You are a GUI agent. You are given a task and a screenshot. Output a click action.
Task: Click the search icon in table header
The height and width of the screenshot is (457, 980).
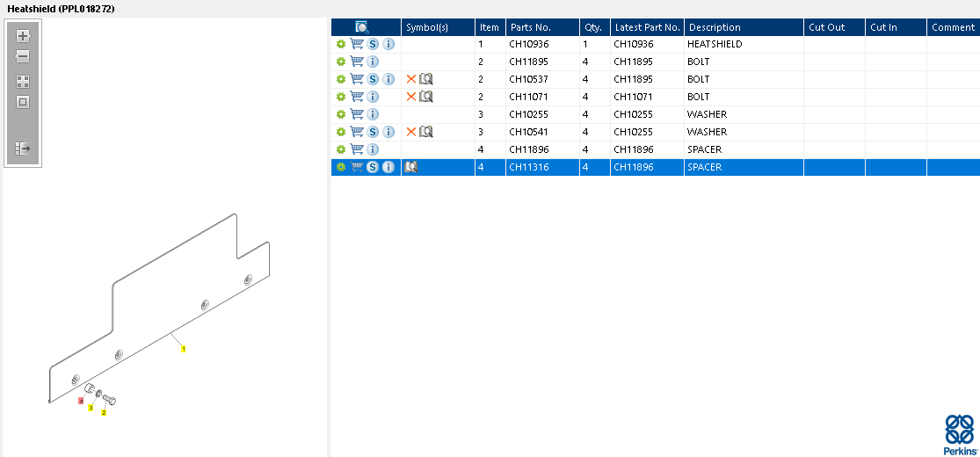(362, 27)
